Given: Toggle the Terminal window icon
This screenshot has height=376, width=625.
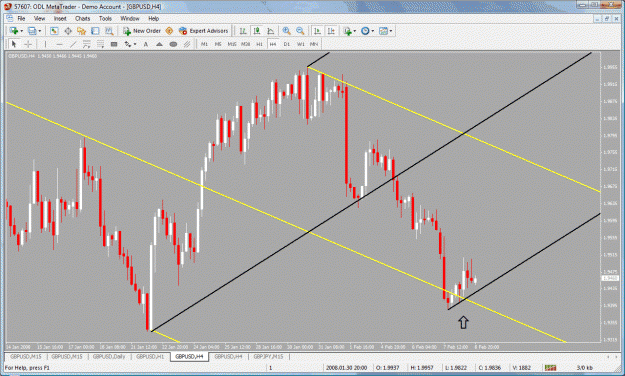Looking at the screenshot, I should click(95, 31).
